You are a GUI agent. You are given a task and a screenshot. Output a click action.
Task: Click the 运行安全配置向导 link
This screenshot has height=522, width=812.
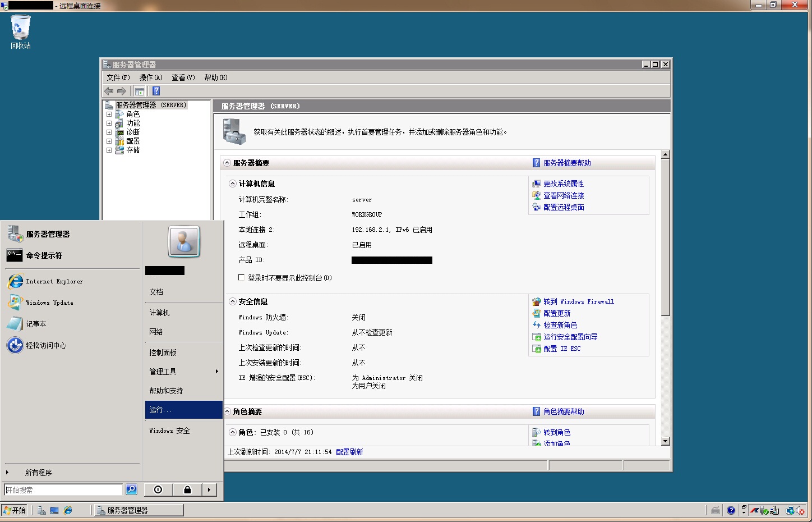click(570, 337)
